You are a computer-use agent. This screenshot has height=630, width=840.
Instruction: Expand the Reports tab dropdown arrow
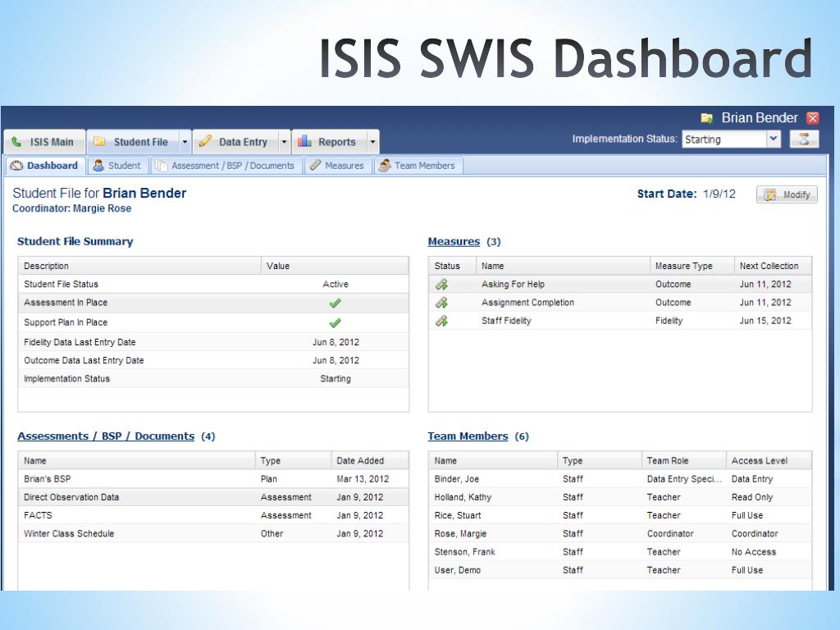pyautogui.click(x=373, y=143)
